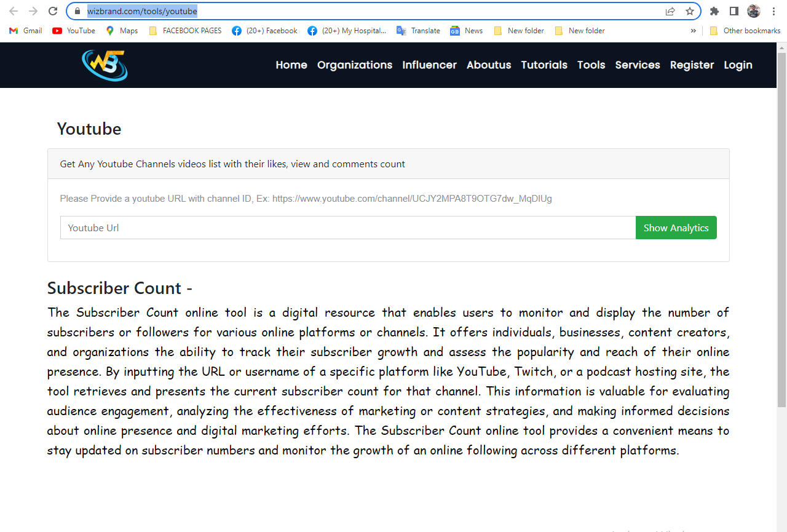Click the Show Analytics button
The width and height of the screenshot is (787, 532).
pos(676,228)
